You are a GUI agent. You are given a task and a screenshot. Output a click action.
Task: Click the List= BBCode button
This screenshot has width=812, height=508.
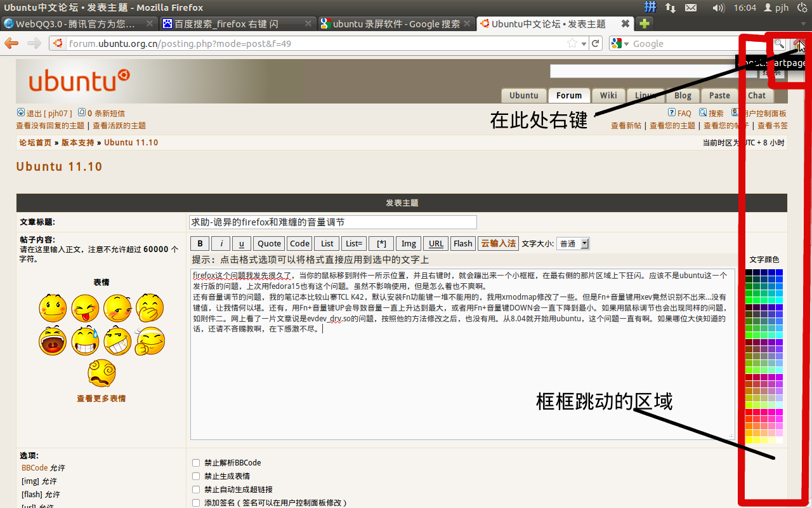(354, 244)
